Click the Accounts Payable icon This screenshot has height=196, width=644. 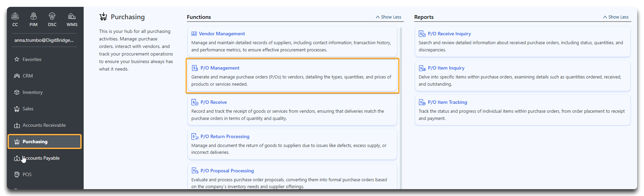pos(17,158)
